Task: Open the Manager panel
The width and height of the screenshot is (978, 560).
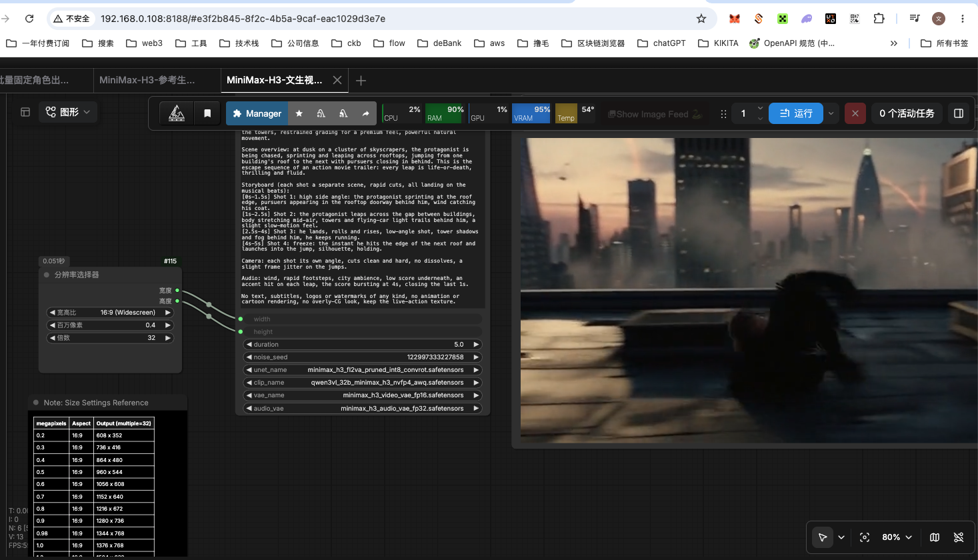Action: (257, 113)
